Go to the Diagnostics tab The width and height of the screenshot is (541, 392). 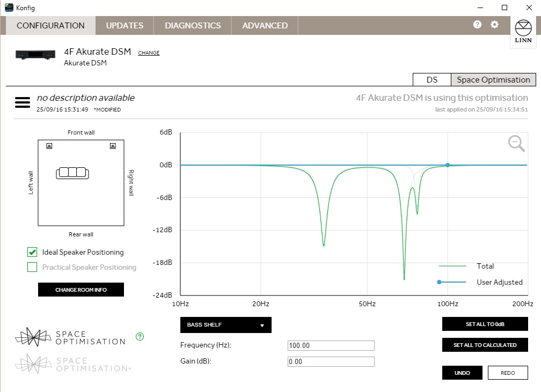coord(193,26)
